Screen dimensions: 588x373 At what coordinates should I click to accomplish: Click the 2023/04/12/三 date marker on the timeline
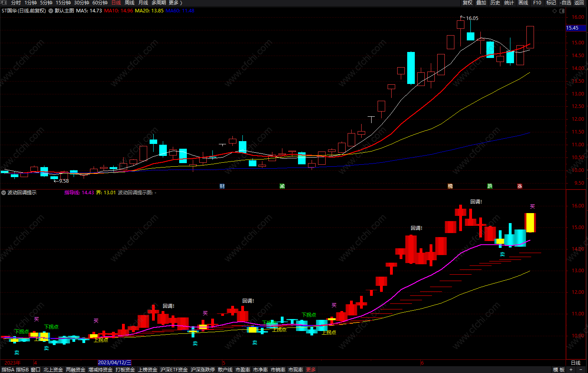coord(115,363)
